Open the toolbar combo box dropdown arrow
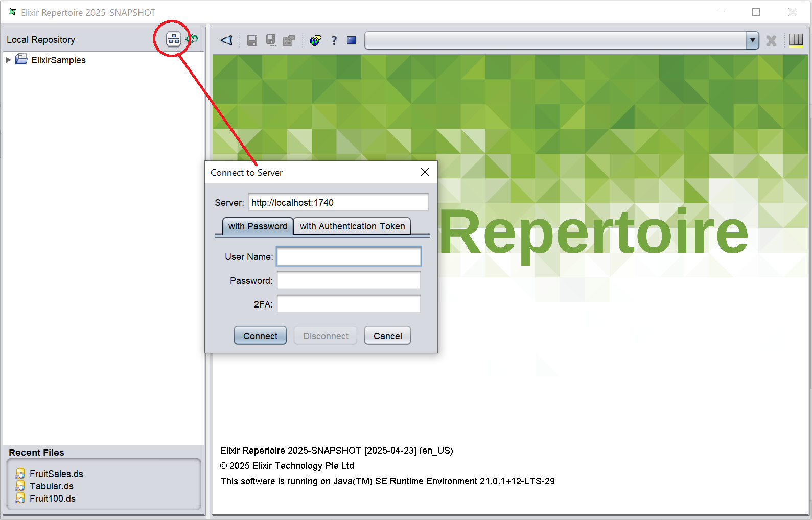The image size is (812, 520). tap(752, 40)
